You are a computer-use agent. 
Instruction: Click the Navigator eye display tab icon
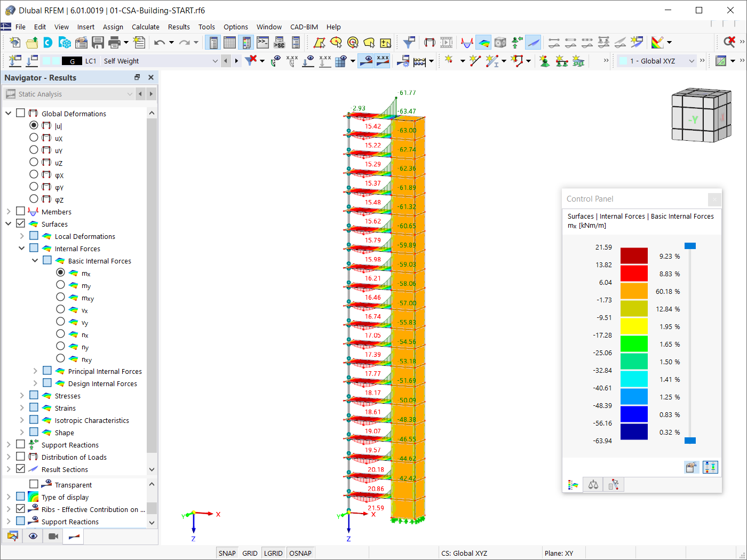click(x=33, y=536)
